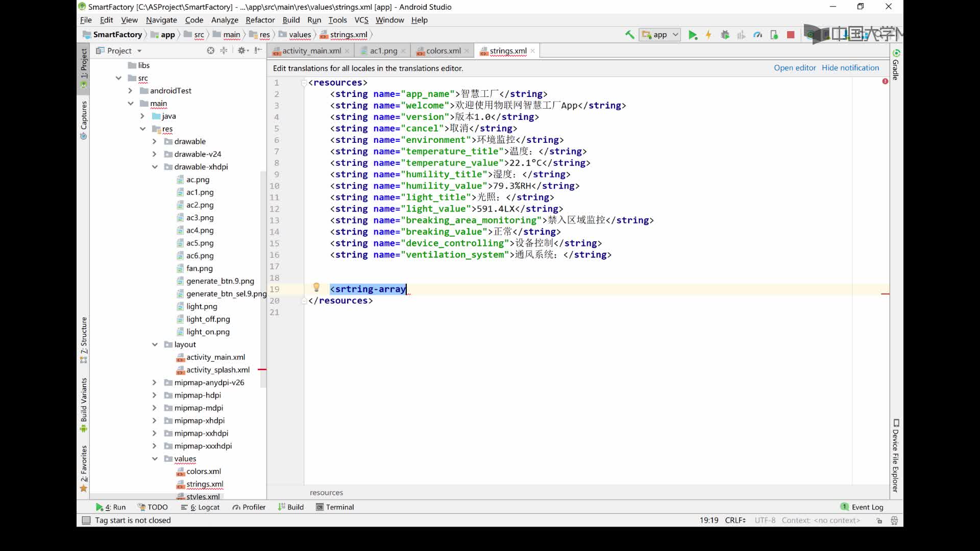This screenshot has width=980, height=551.
Task: Open the Logcat tool window
Action: click(200, 507)
